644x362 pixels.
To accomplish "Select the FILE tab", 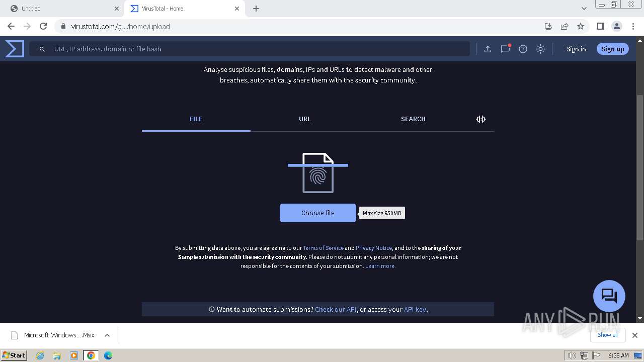I will (196, 119).
